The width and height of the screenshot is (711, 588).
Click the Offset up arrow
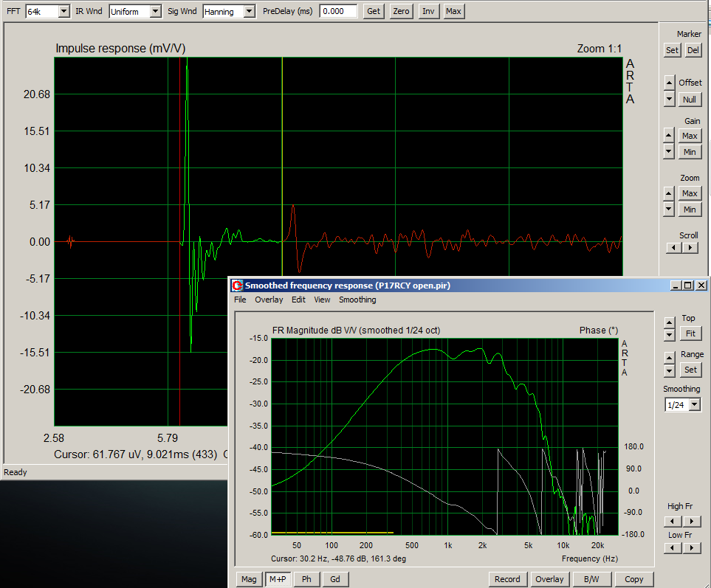[x=669, y=83]
